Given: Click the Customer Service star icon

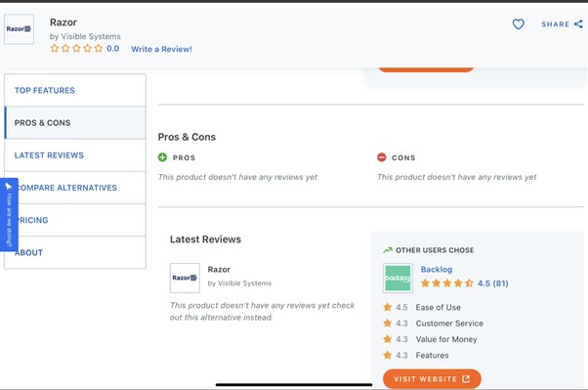Looking at the screenshot, I should tap(388, 323).
